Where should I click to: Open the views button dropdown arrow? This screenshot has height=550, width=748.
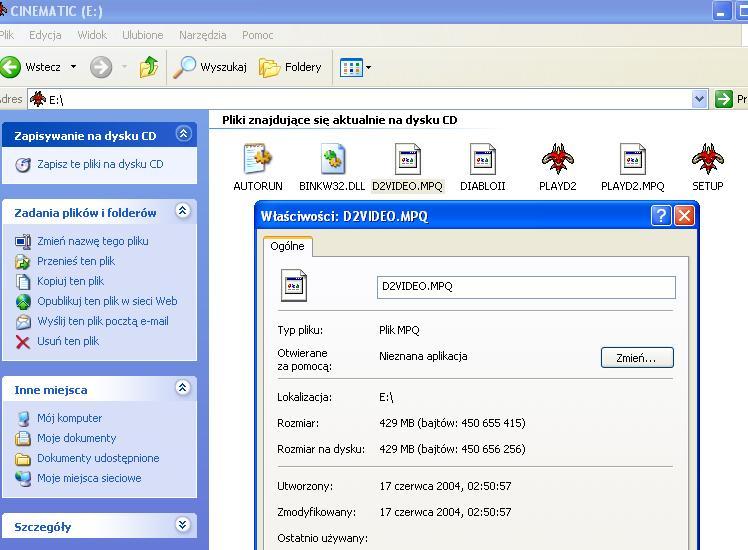(x=368, y=68)
